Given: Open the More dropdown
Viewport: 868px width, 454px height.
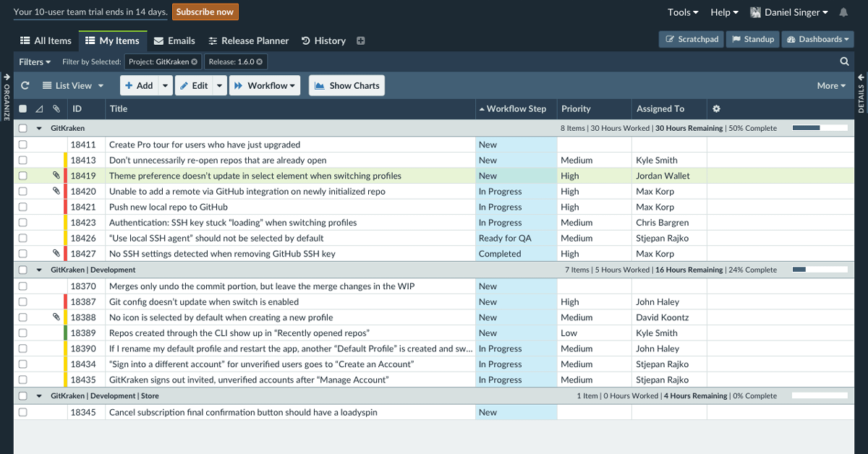Looking at the screenshot, I should point(831,85).
